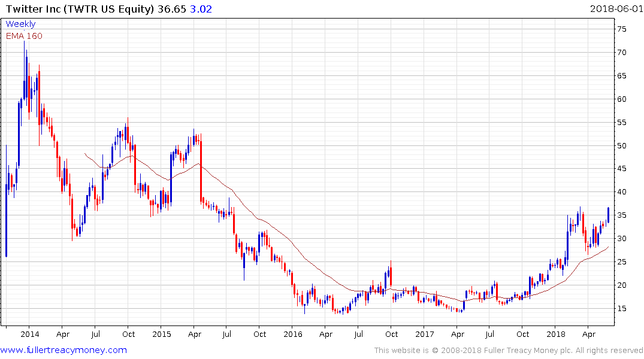Click the 35 price axis label
Viewport: 644px width, 359px height.
tap(621, 215)
